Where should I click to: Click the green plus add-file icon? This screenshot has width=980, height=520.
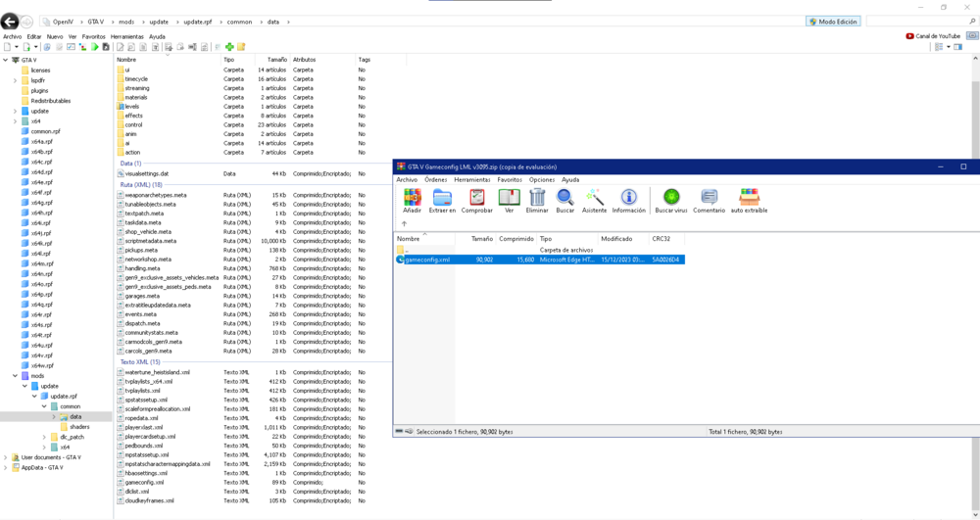pos(229,47)
